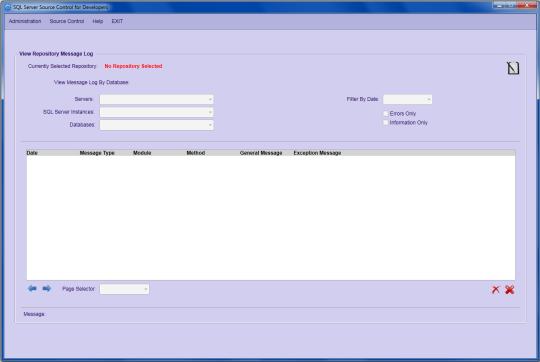Minimize the application window
The image size is (540, 362).
pyautogui.click(x=499, y=5)
